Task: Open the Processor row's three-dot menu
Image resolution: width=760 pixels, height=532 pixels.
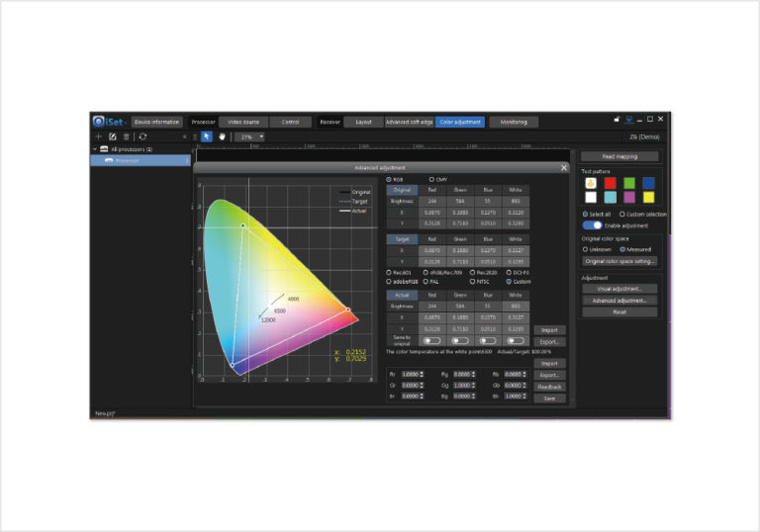Action: click(187, 160)
